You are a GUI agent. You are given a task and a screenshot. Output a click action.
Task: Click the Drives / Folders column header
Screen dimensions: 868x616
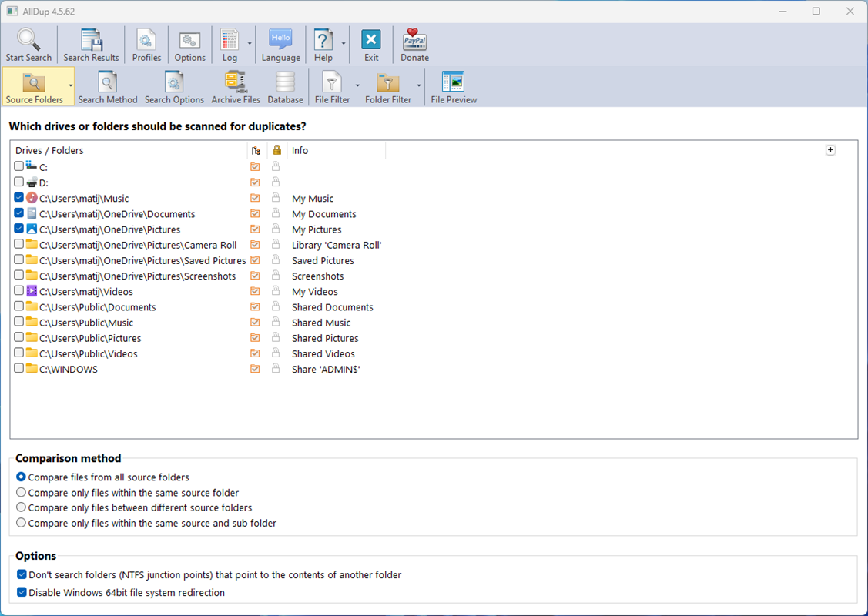[49, 151]
